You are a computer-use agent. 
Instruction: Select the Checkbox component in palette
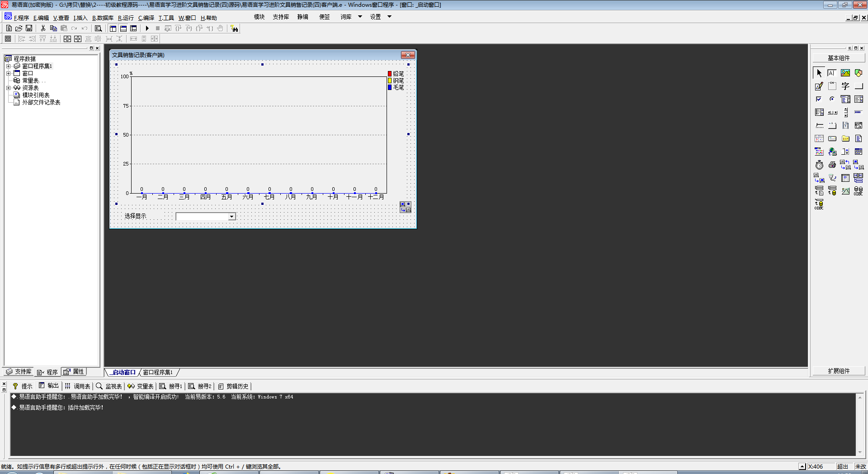[819, 99]
